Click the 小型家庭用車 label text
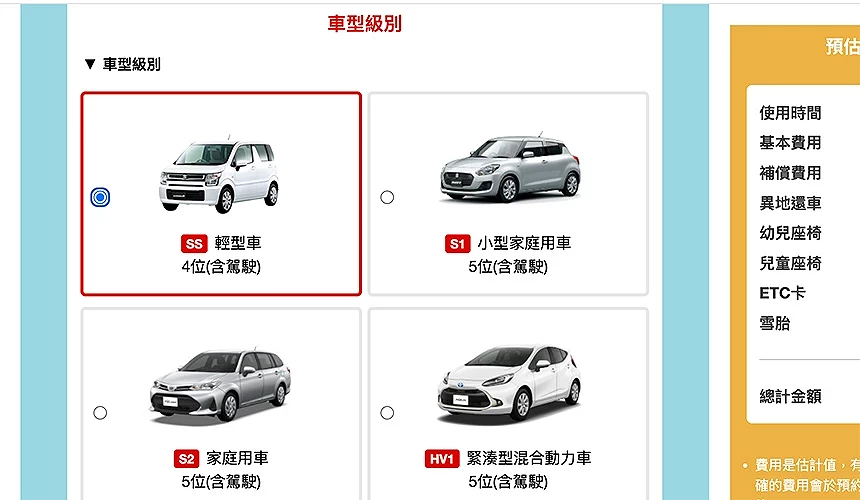 point(524,243)
